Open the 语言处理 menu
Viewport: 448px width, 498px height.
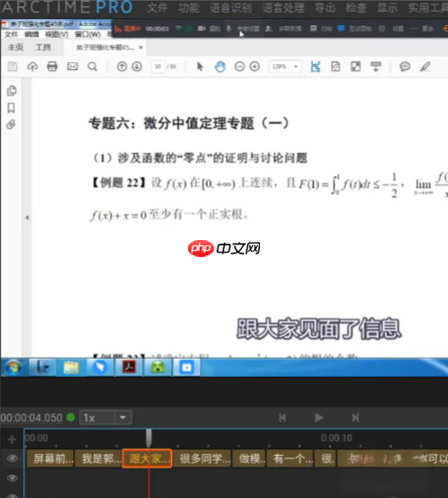(283, 7)
